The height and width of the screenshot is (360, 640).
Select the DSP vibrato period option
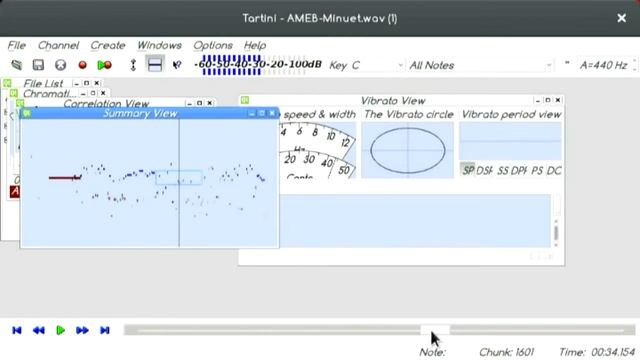pos(484,170)
